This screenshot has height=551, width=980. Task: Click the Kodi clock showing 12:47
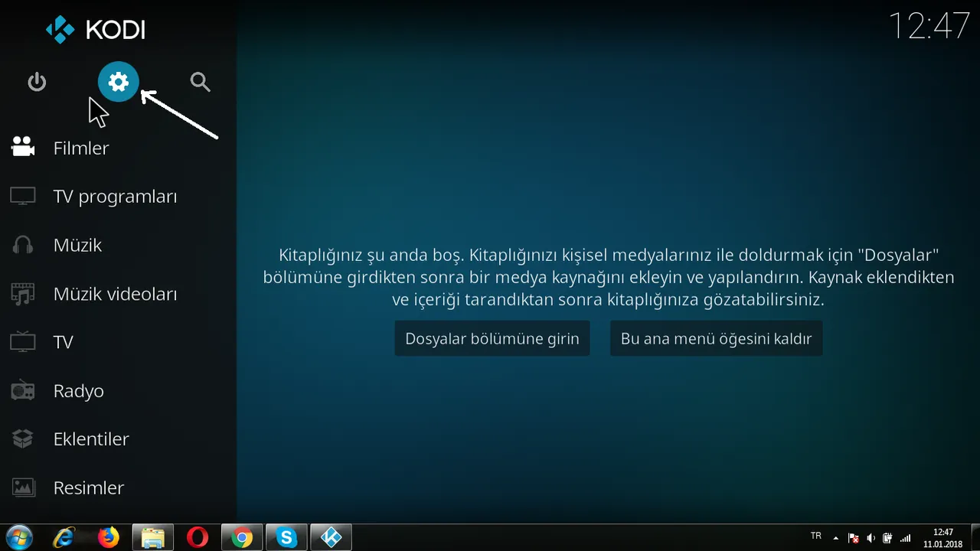pos(929,26)
